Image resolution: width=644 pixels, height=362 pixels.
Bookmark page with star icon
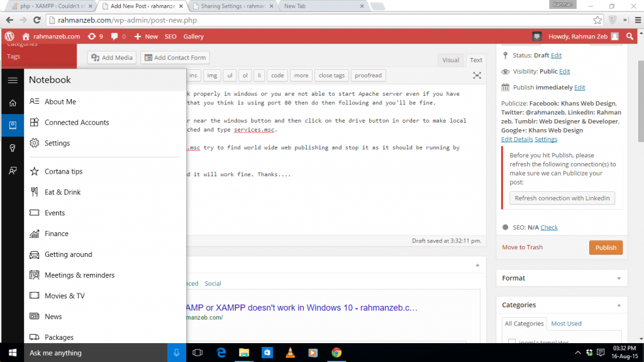click(x=597, y=20)
